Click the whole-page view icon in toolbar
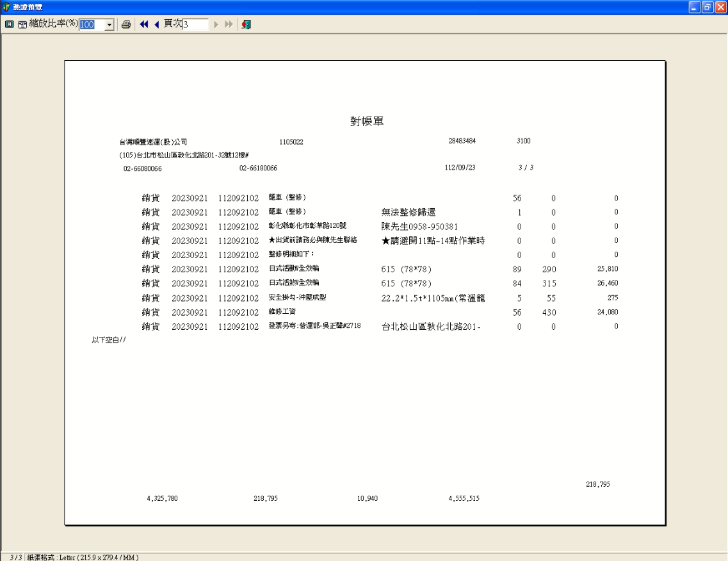 coord(8,24)
